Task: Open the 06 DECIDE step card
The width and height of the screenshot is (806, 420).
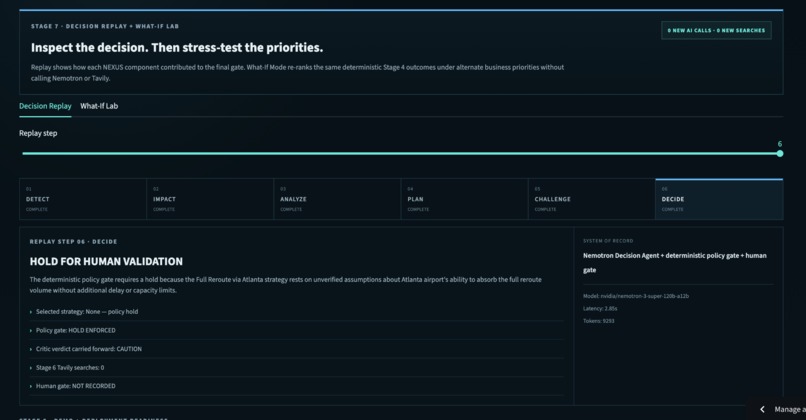Action: click(x=719, y=199)
